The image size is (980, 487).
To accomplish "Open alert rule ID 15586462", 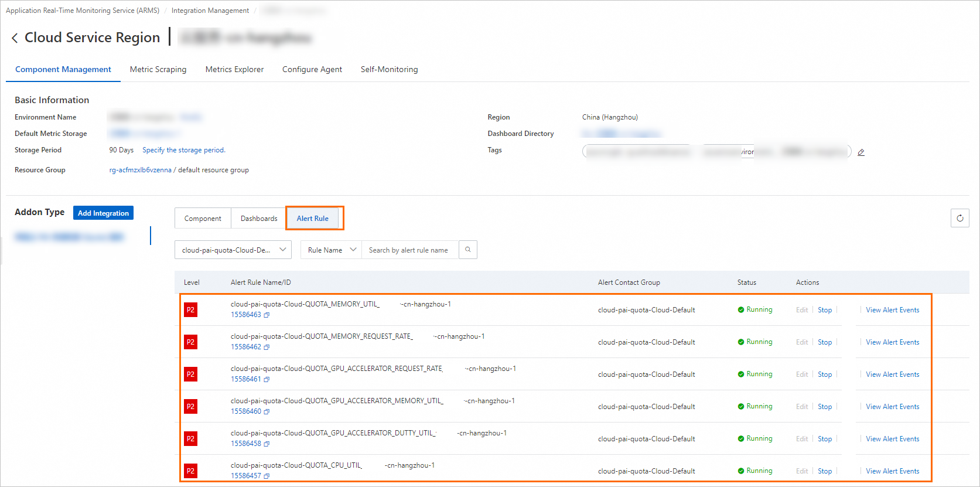I will point(245,347).
